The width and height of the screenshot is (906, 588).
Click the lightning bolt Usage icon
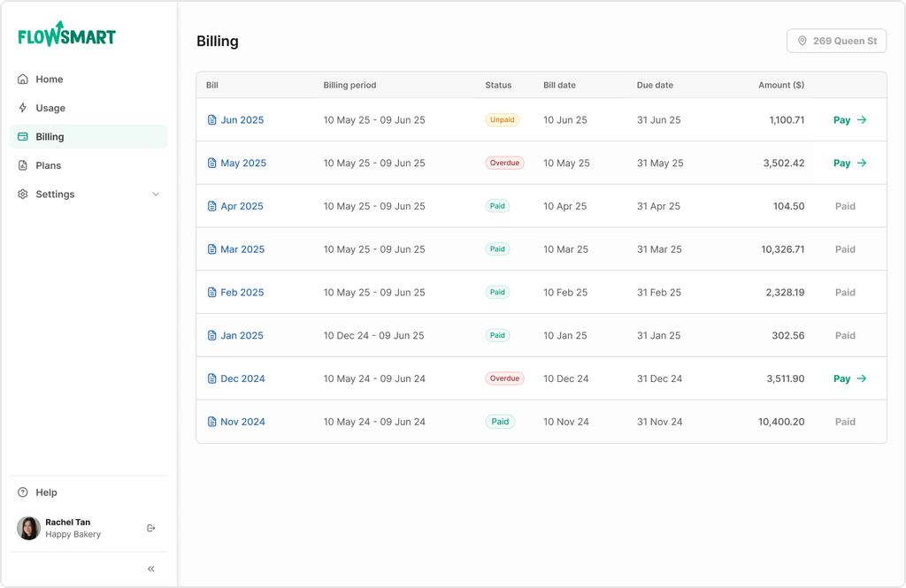pos(23,108)
